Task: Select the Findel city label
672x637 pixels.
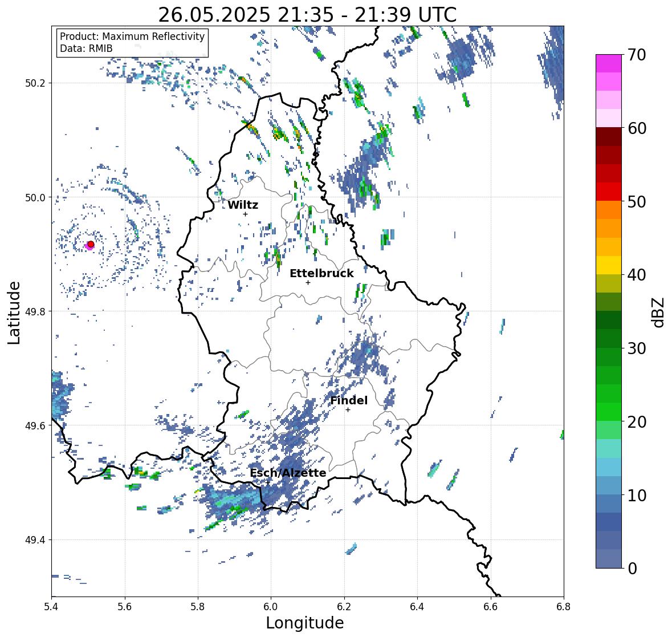Action: coord(349,400)
